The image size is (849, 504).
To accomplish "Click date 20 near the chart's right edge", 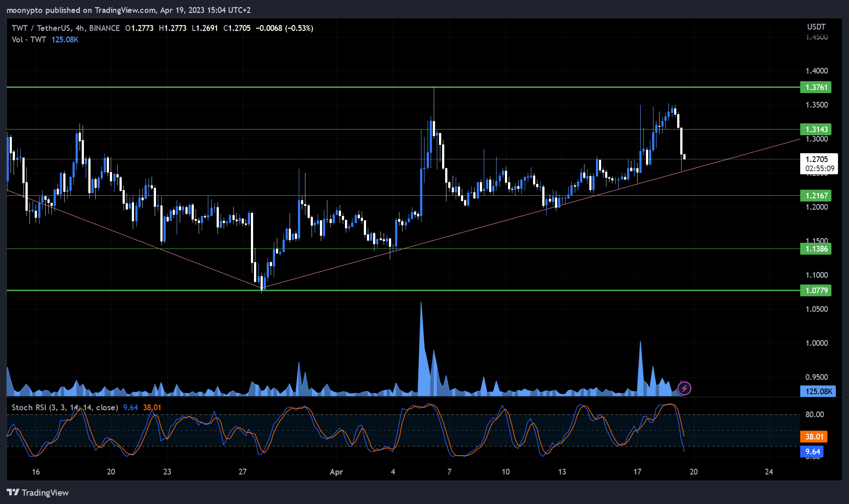I will [693, 472].
